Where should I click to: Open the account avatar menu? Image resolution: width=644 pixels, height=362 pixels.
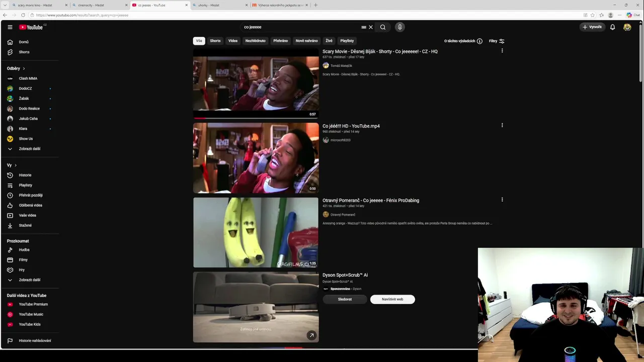click(x=627, y=27)
